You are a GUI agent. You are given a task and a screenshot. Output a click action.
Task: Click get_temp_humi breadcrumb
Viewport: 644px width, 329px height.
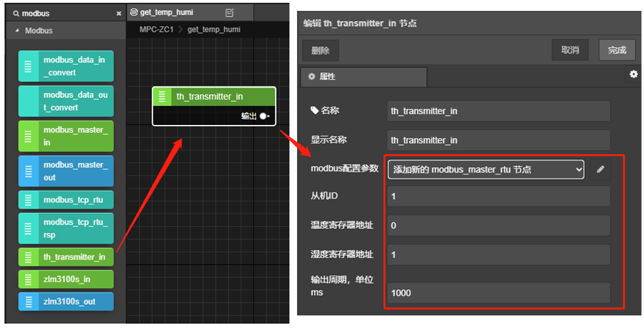pyautogui.click(x=214, y=30)
